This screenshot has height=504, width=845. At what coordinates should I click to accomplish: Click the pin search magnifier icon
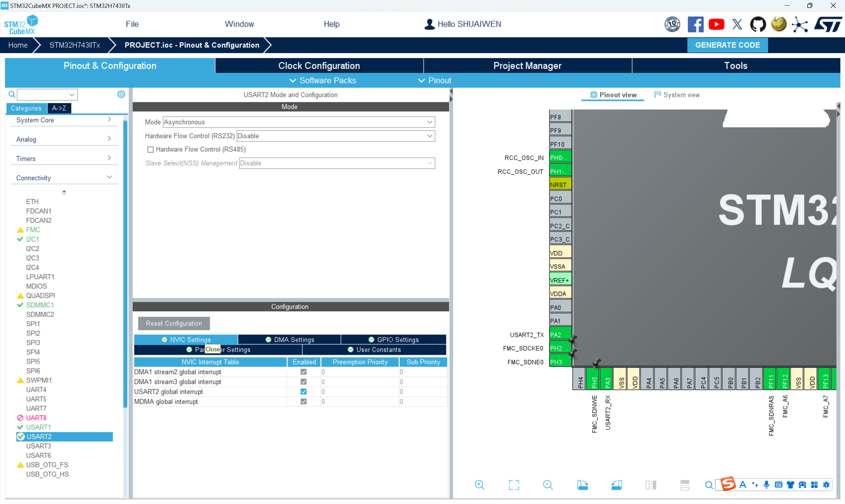[x=709, y=485]
